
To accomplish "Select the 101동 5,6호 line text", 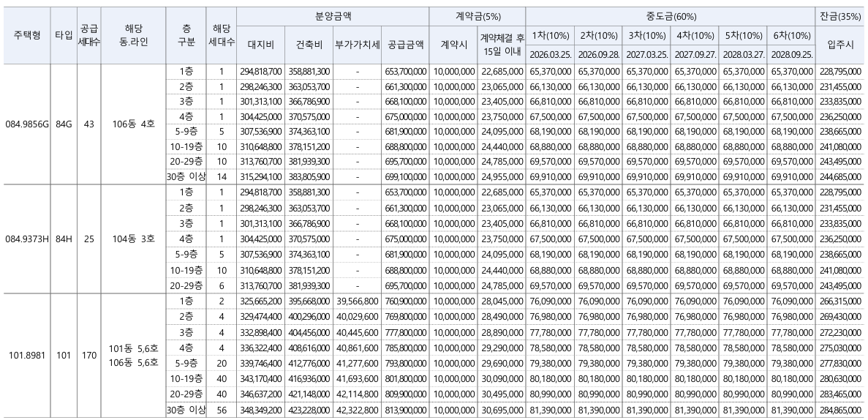I will pyautogui.click(x=133, y=348).
